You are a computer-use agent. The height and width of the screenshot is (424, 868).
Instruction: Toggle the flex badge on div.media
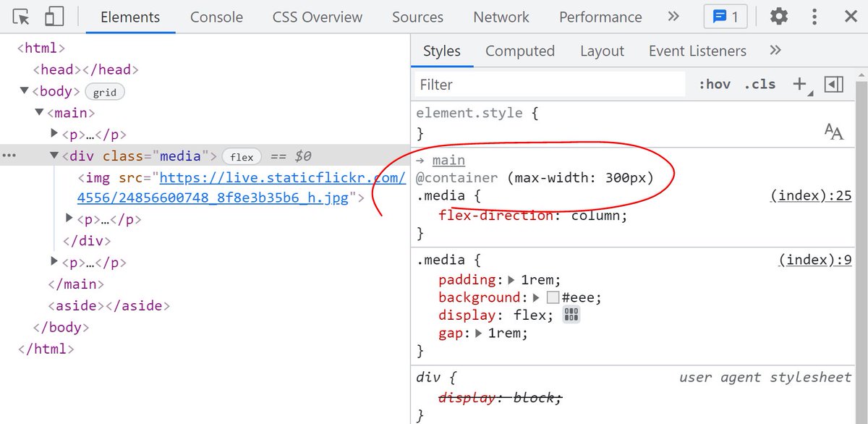click(x=241, y=156)
